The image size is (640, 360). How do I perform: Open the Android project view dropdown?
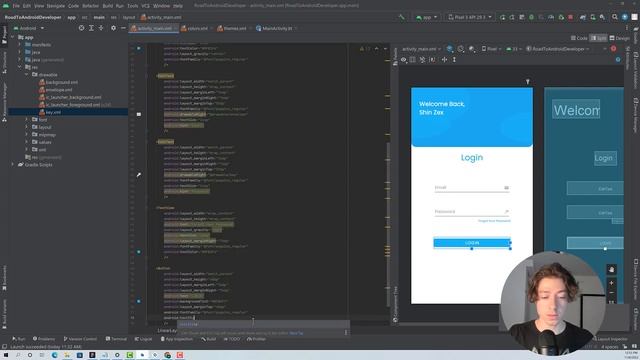tap(29, 28)
